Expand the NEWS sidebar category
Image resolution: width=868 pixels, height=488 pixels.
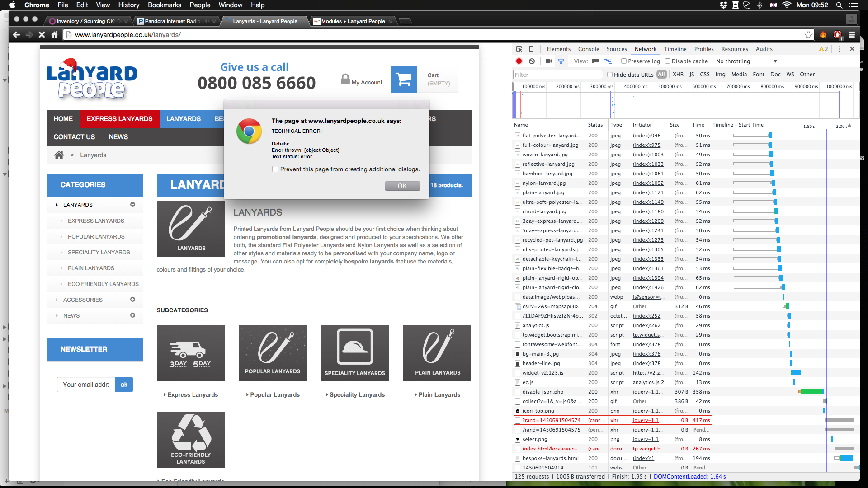[x=132, y=315]
